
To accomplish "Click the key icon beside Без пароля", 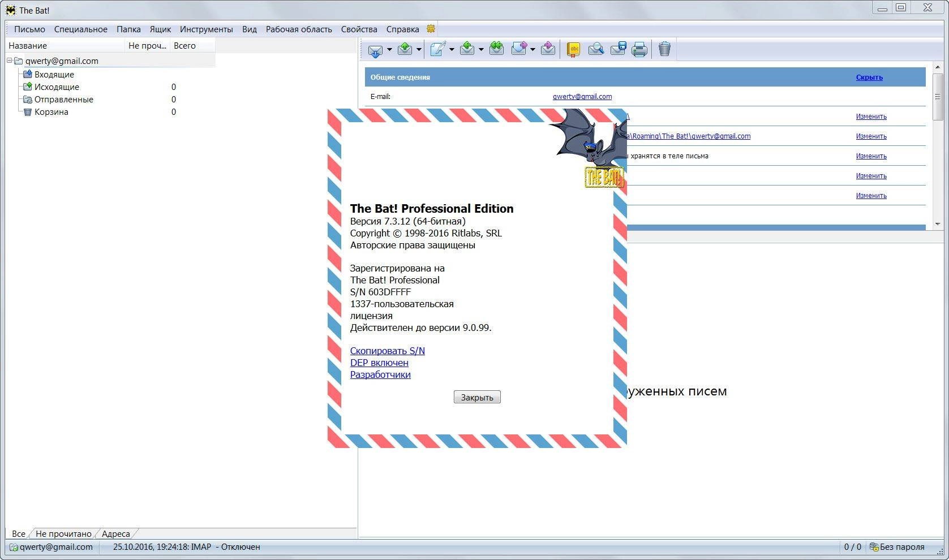I will (874, 547).
